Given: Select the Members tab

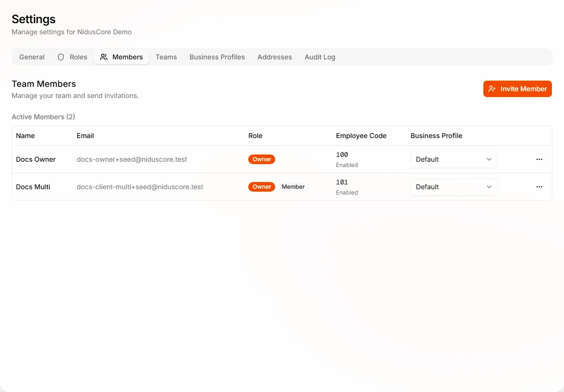Looking at the screenshot, I should click(x=122, y=57).
